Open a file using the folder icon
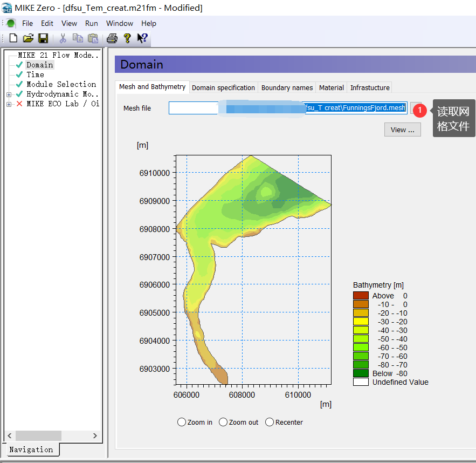Screen dimensions: 476x463 tap(28, 38)
